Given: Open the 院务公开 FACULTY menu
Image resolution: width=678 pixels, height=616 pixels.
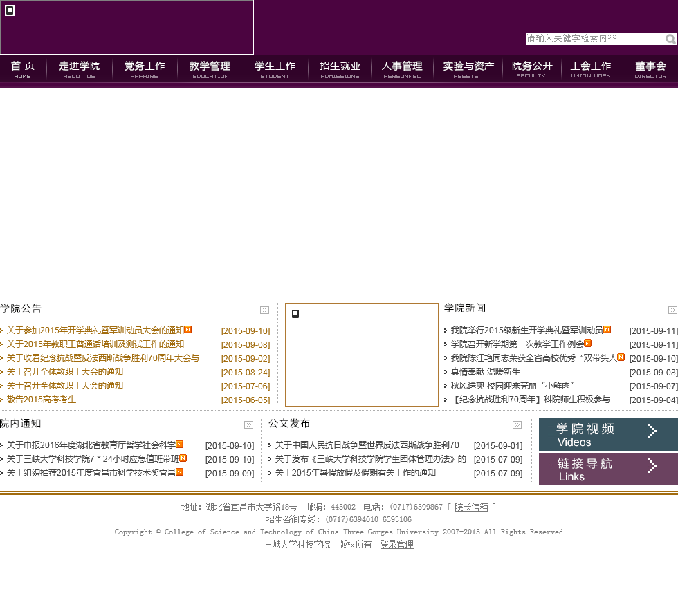Looking at the screenshot, I should pos(532,69).
